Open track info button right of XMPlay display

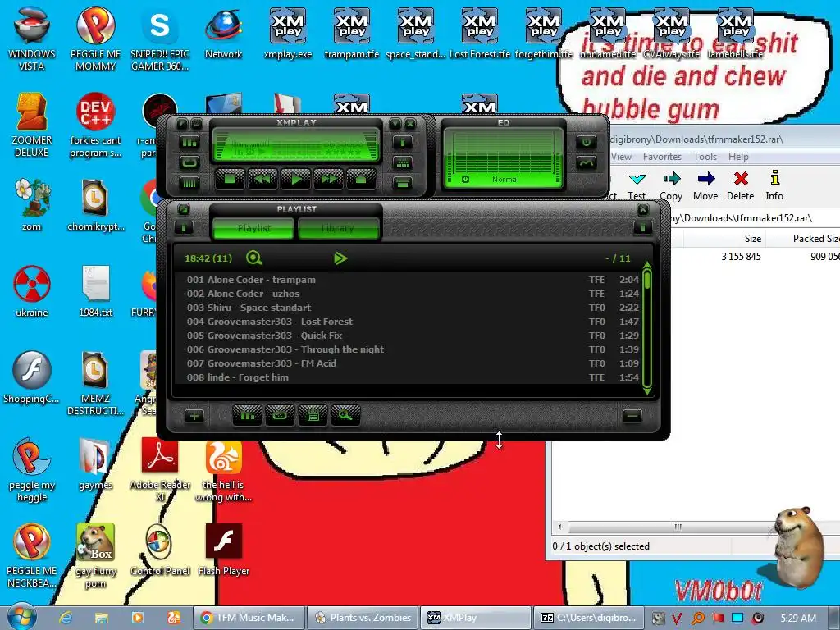point(402,143)
